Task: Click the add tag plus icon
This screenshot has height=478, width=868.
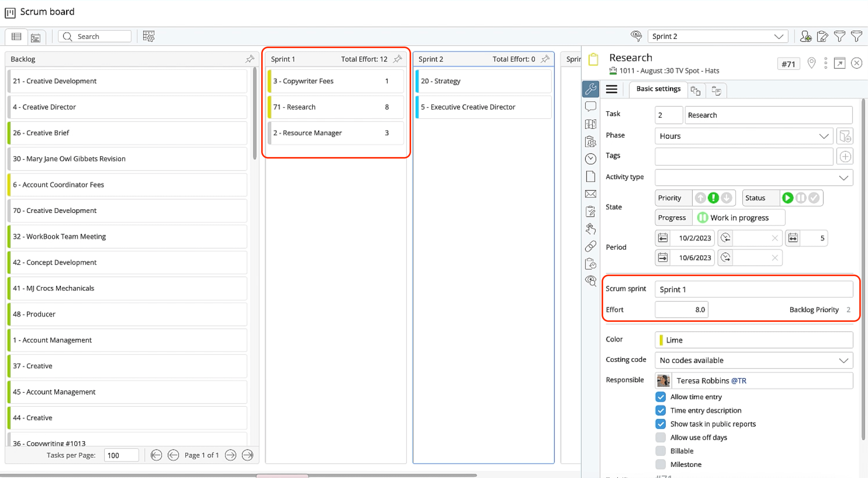Action: (845, 157)
